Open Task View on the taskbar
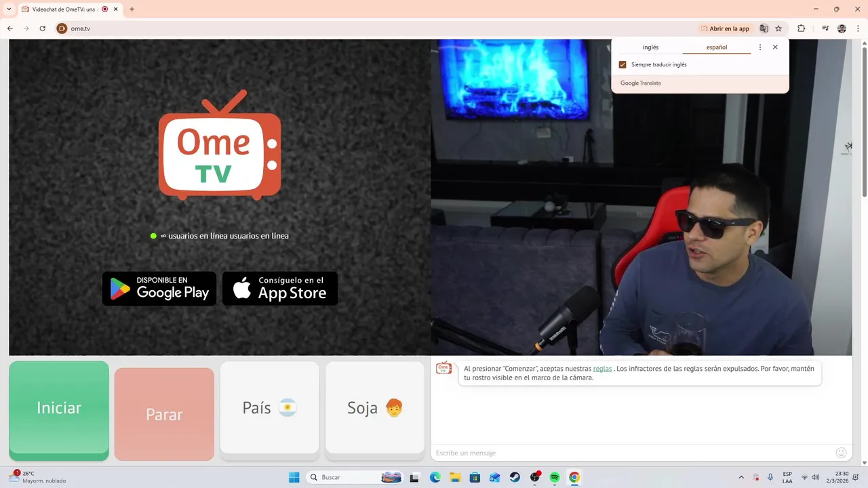This screenshot has width=868, height=488. pos(414,477)
